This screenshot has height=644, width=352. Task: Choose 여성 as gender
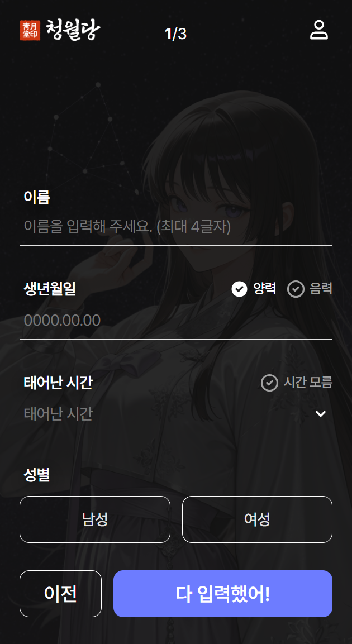(257, 519)
